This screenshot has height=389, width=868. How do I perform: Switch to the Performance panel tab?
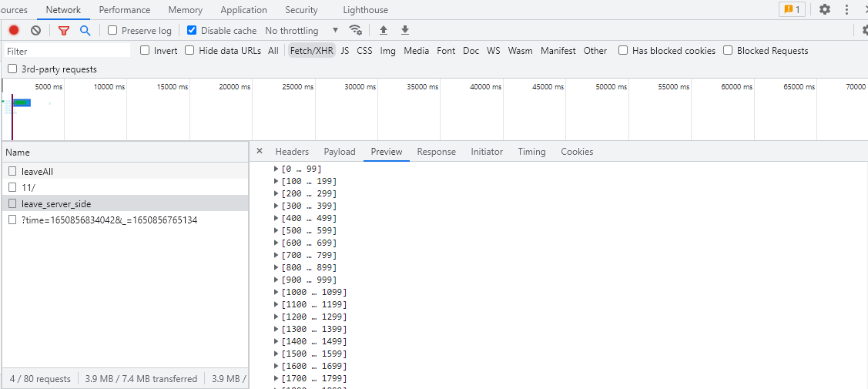pos(125,10)
